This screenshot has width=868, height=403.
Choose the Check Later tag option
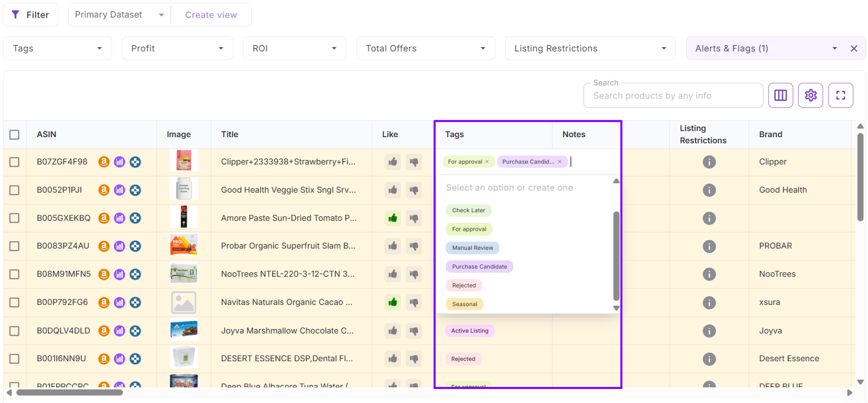[x=468, y=210]
